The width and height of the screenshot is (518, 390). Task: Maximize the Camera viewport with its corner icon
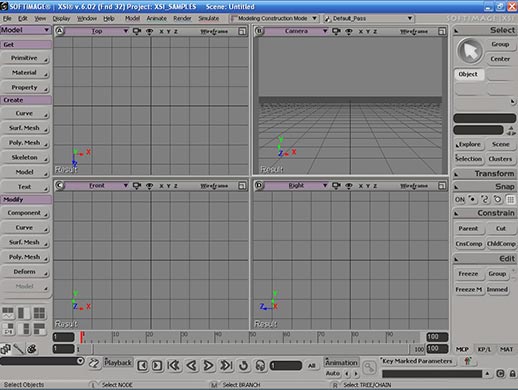tap(442, 31)
